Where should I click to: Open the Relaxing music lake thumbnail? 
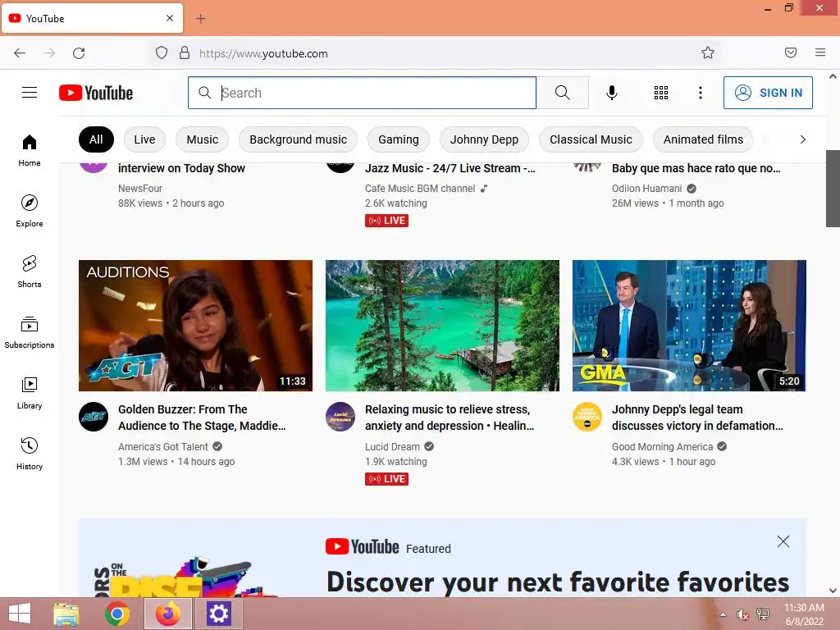click(442, 326)
